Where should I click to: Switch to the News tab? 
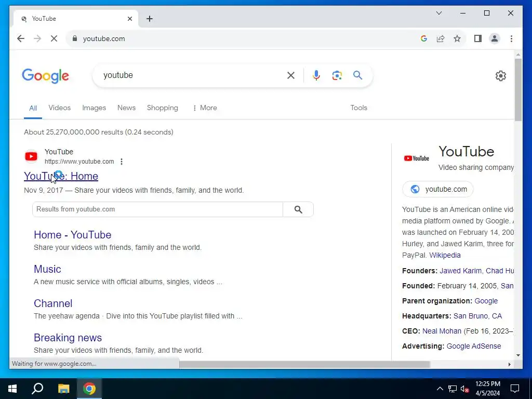tap(126, 108)
